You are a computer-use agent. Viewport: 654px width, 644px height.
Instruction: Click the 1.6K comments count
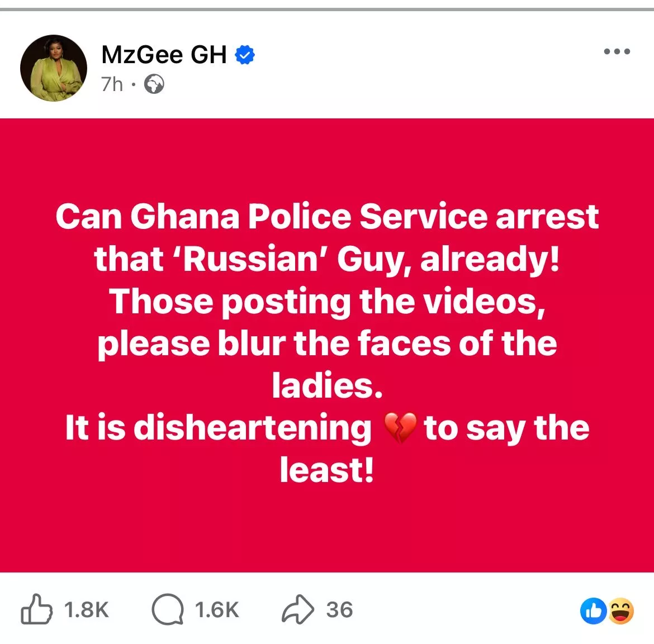pos(217,609)
